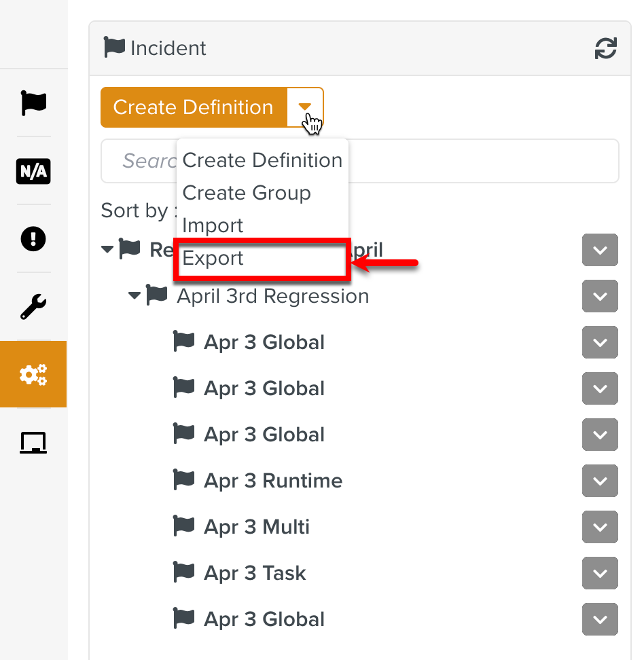
Task: Open the N/A sidebar icon
Action: 33,171
